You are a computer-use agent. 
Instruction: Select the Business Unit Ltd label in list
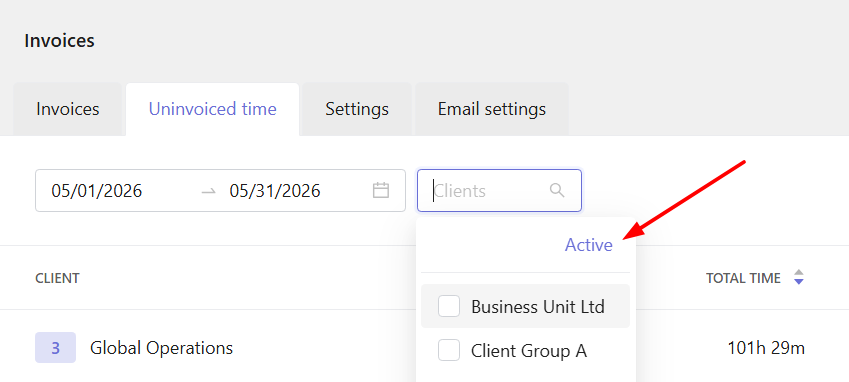(538, 307)
